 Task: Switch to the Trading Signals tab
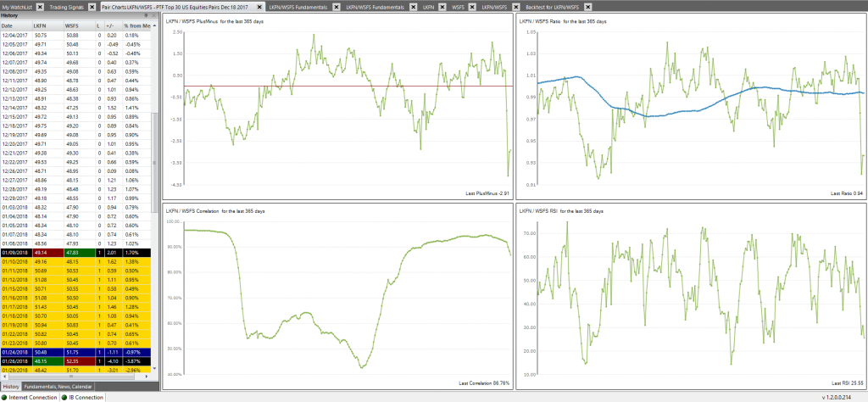point(67,6)
